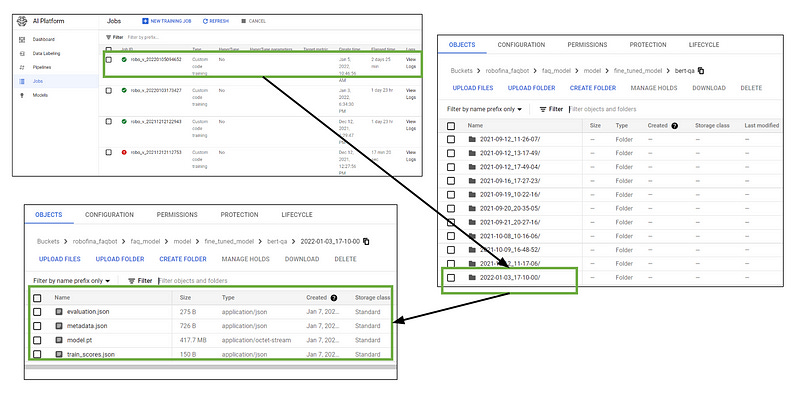Click 'Filter by prefix' field in Jobs panel
This screenshot has height=393, width=800.
click(x=143, y=37)
